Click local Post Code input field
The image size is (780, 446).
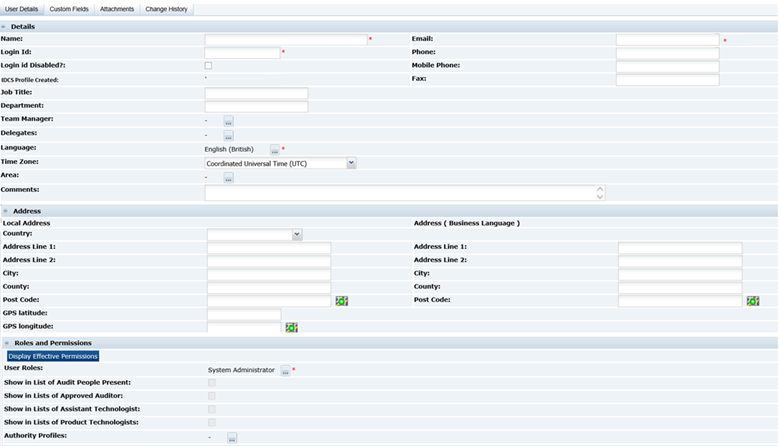tap(269, 301)
